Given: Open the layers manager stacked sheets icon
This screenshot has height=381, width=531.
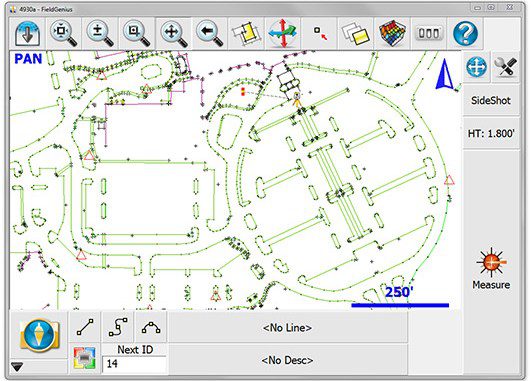Looking at the screenshot, I should (x=356, y=33).
